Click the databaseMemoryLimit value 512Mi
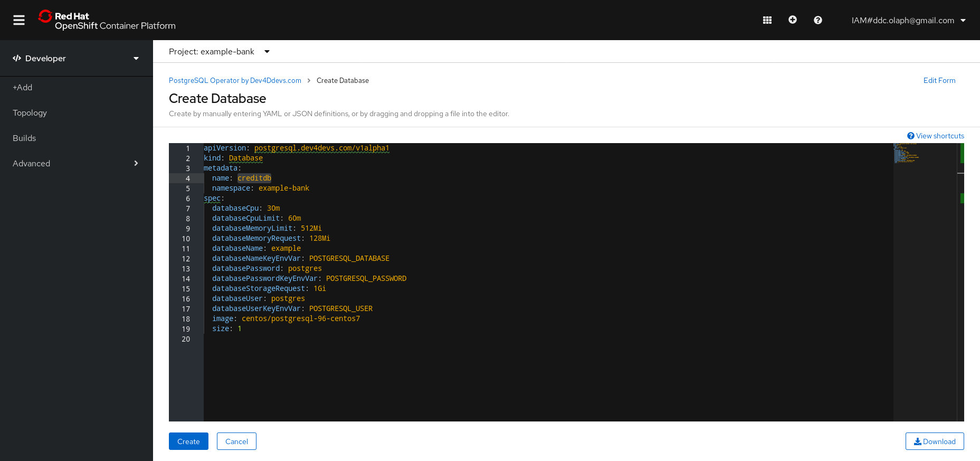 [x=311, y=228]
